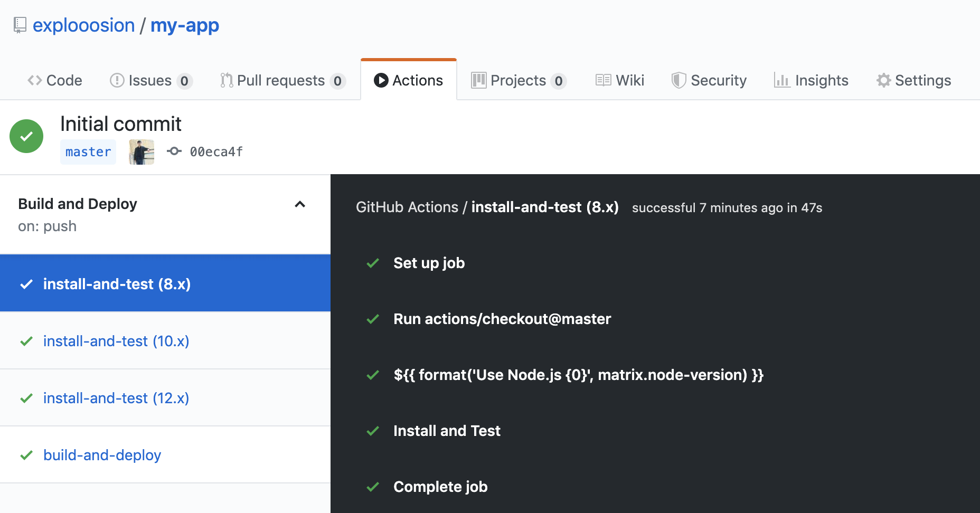The image size is (980, 513).
Task: Click the Actions play icon
Action: pos(381,80)
